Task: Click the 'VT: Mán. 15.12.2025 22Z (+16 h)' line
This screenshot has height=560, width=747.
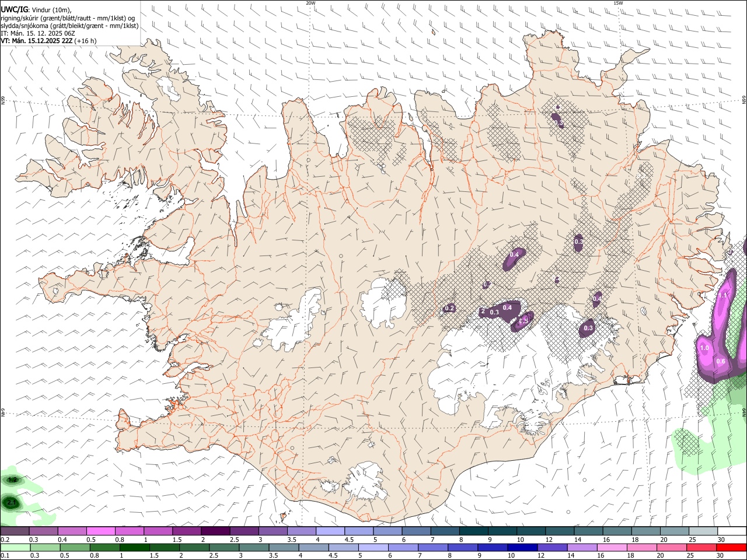Action: coord(48,41)
